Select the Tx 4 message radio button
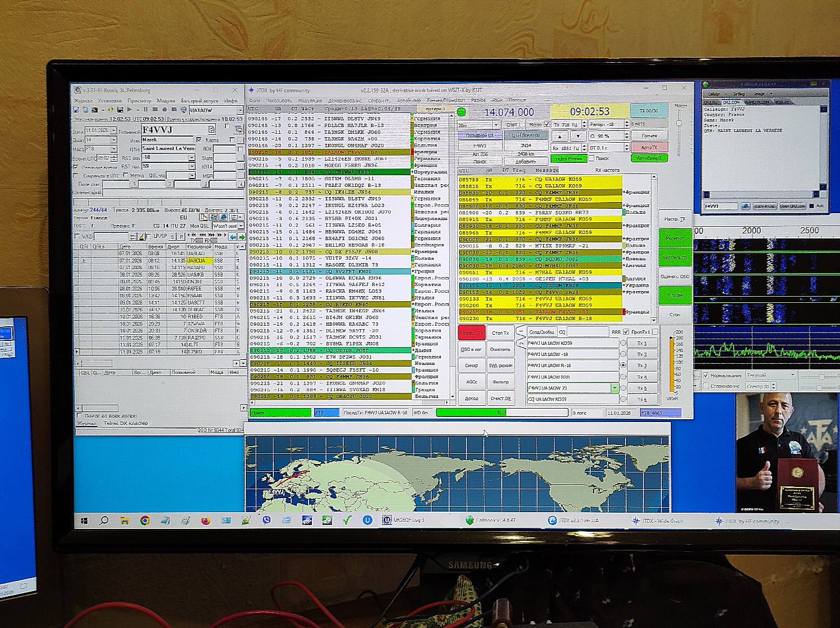Screen dimensions: 840x628 pos(623,377)
